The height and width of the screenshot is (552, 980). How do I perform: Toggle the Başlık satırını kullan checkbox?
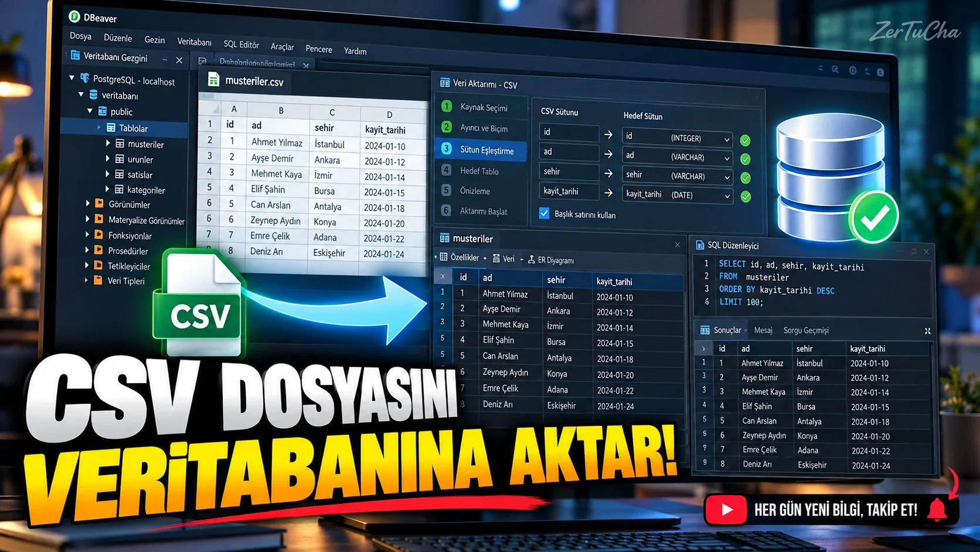(x=544, y=213)
